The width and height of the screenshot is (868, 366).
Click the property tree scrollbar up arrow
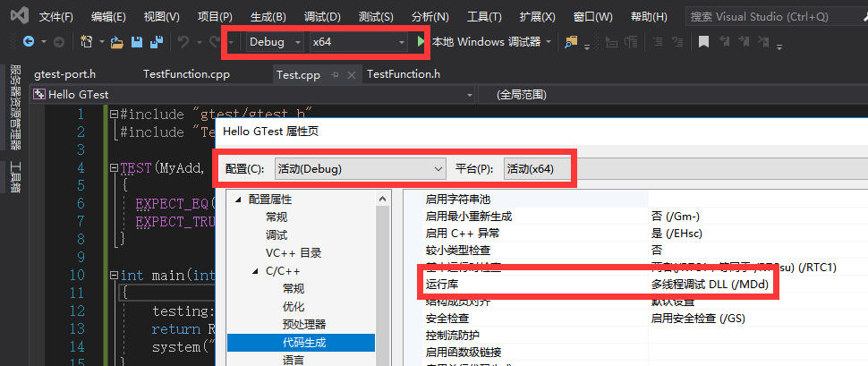pyautogui.click(x=382, y=199)
